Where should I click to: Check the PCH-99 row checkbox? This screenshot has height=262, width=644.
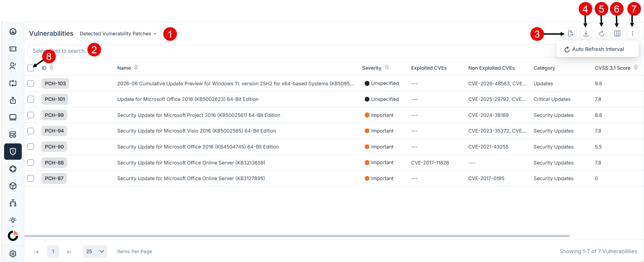tap(31, 115)
